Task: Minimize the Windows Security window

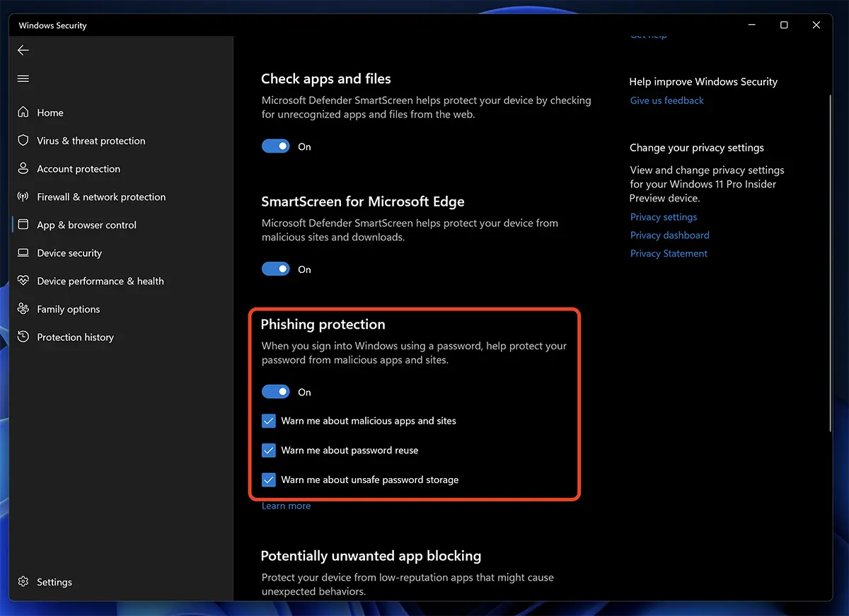Action: tap(751, 25)
